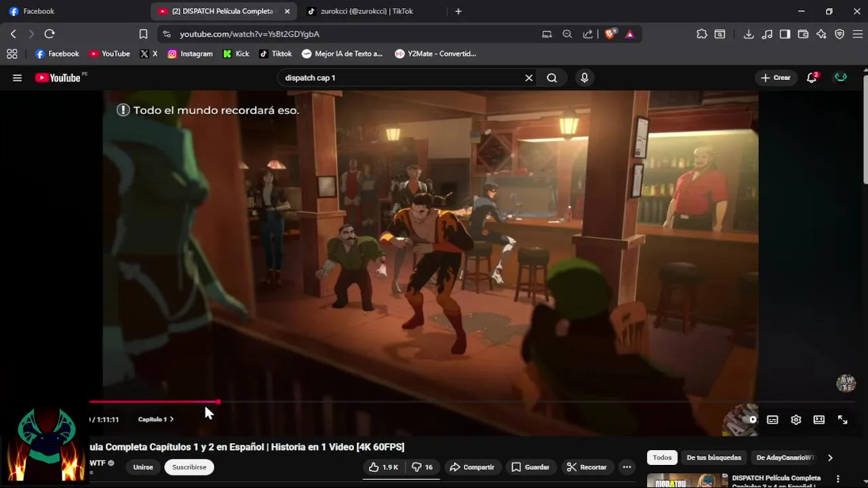868x488 pixels.
Task: Go to YouTube home via the logo
Action: click(x=58, y=78)
